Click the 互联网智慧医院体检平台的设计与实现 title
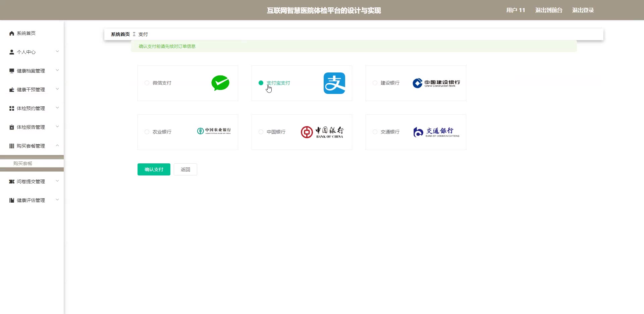This screenshot has height=314, width=644. pos(324,10)
